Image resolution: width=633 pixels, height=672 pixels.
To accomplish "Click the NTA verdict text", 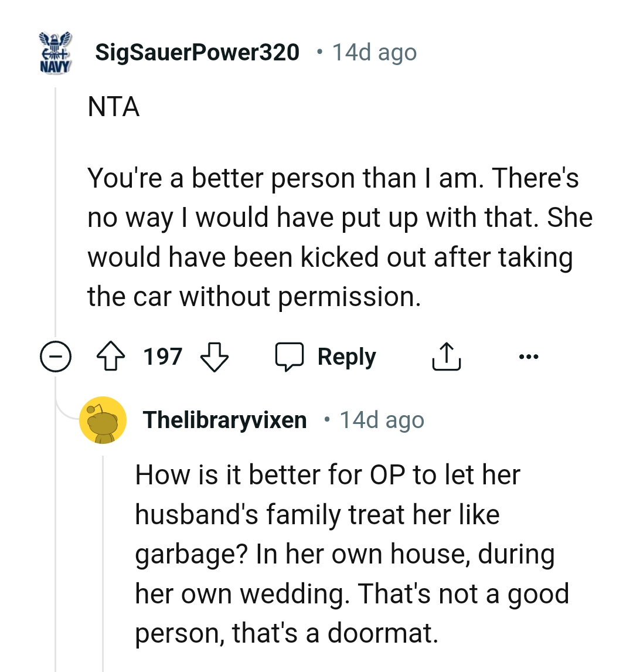I will [x=114, y=107].
